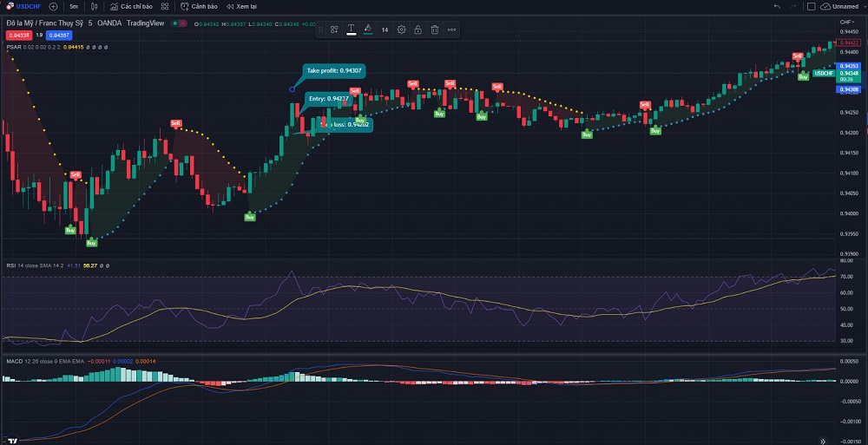The height and width of the screenshot is (445, 868).
Task: Lock the selected drawing
Action: (418, 29)
